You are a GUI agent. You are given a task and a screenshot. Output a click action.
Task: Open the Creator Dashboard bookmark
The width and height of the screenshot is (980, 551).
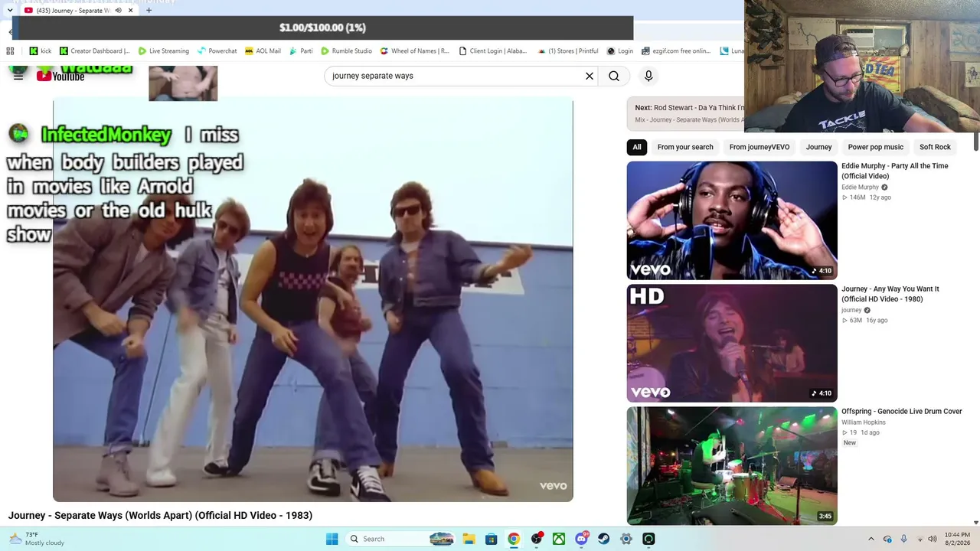pos(95,51)
